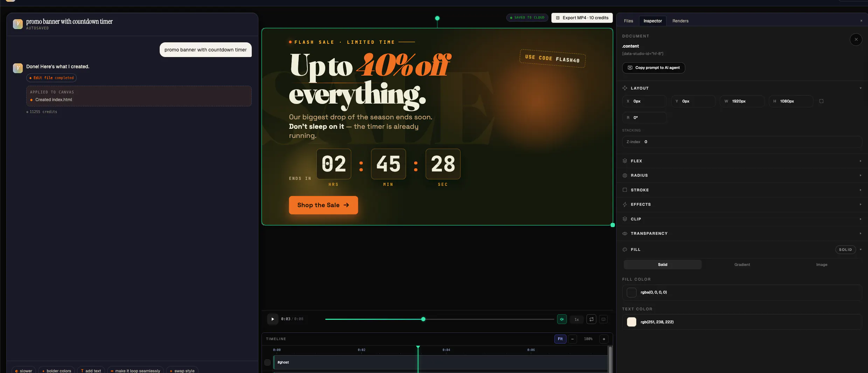This screenshot has width=868, height=373.
Task: Select the Image fill mode
Action: 821,265
